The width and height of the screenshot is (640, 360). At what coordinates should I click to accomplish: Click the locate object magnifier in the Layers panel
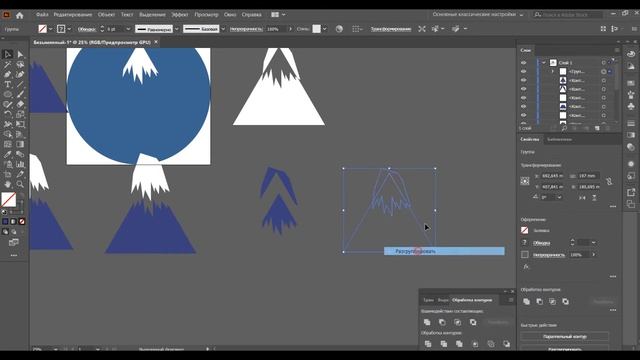click(x=564, y=128)
